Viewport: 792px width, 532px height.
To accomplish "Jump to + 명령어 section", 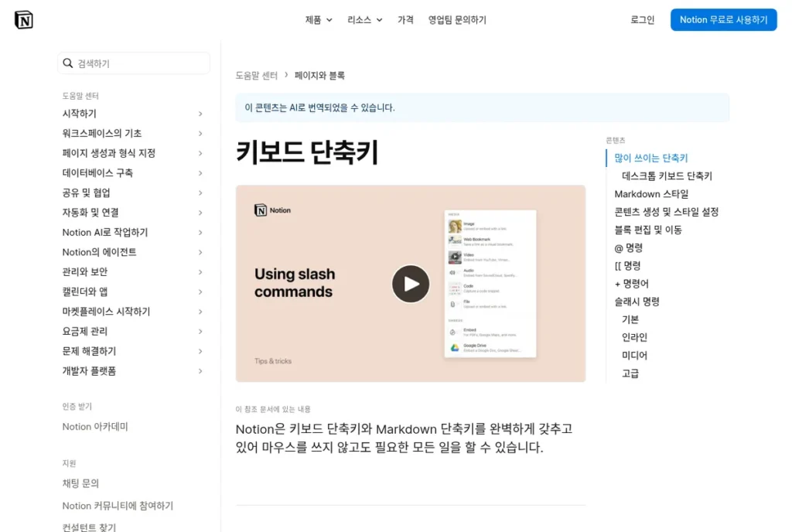I will tap(631, 284).
